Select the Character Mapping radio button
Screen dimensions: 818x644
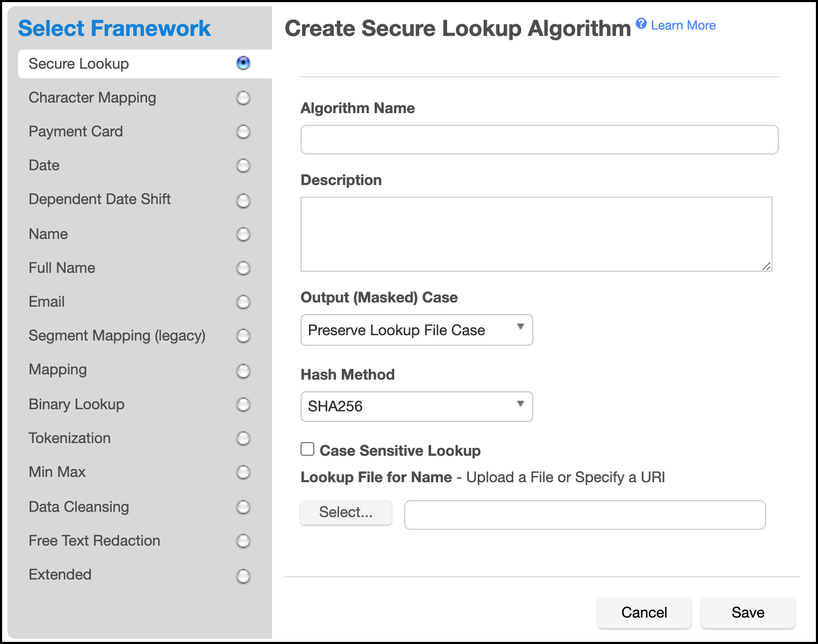[x=243, y=98]
